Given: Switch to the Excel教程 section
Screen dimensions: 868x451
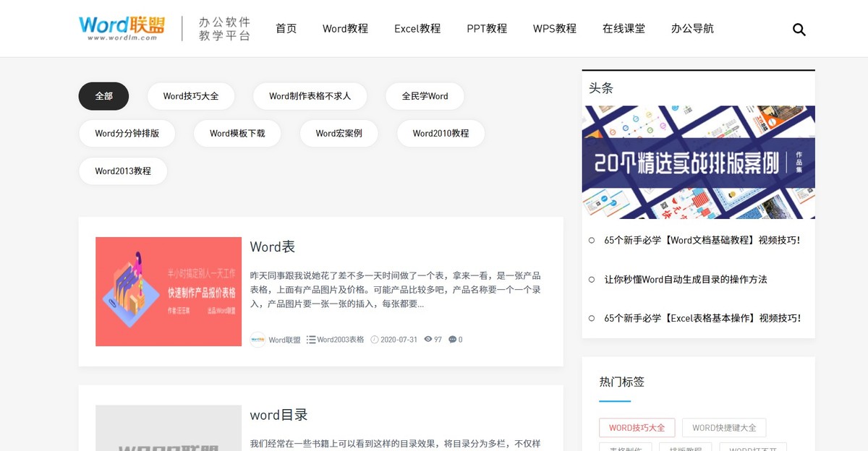Looking at the screenshot, I should 417,29.
